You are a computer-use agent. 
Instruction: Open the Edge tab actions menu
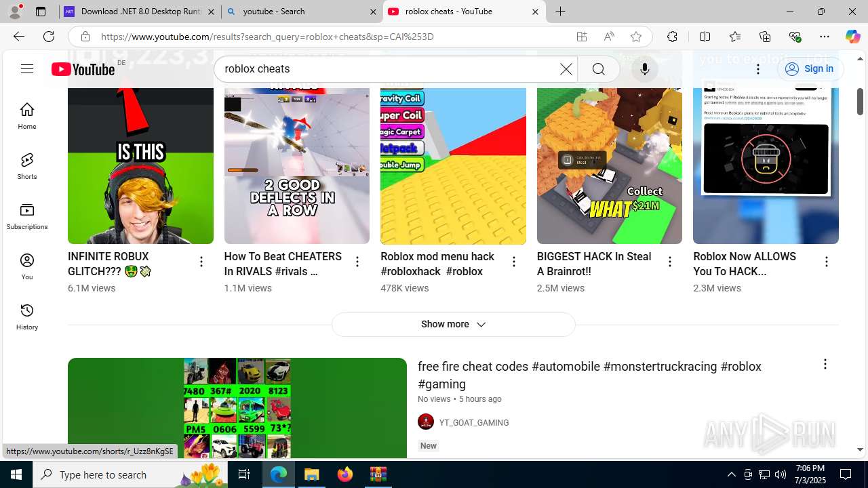coord(41,12)
